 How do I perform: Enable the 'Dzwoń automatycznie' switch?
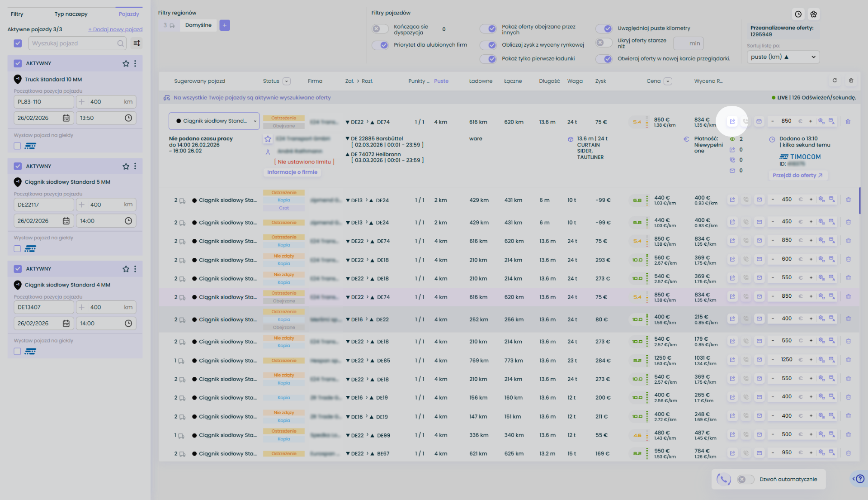coord(745,479)
